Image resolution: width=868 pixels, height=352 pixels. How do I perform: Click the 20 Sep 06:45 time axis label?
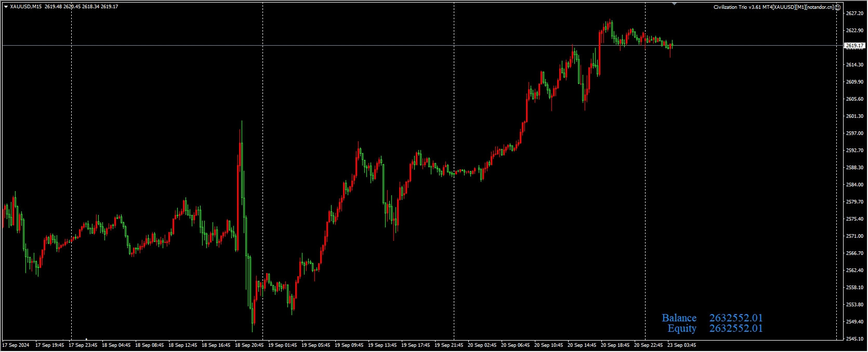click(516, 345)
